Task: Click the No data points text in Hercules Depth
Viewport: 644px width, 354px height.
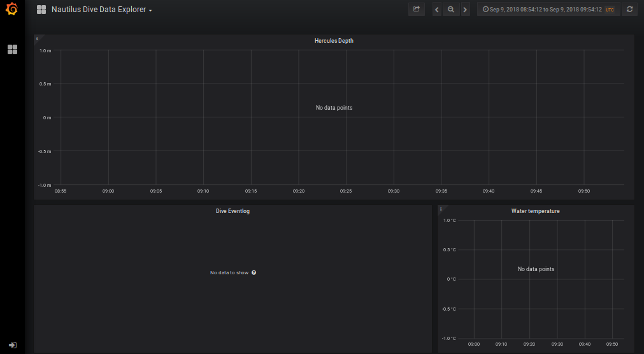Action: tap(334, 108)
